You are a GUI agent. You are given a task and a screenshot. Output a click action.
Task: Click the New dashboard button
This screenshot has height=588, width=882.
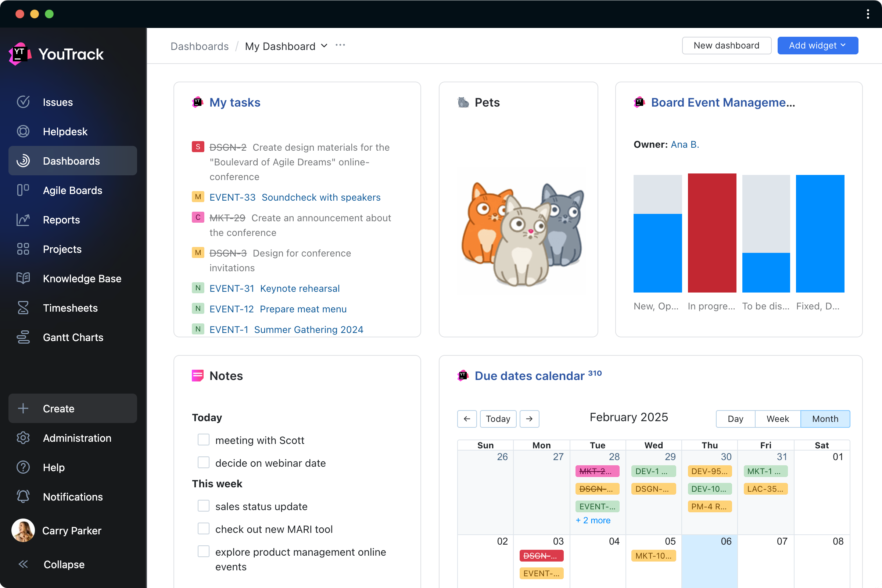(726, 46)
